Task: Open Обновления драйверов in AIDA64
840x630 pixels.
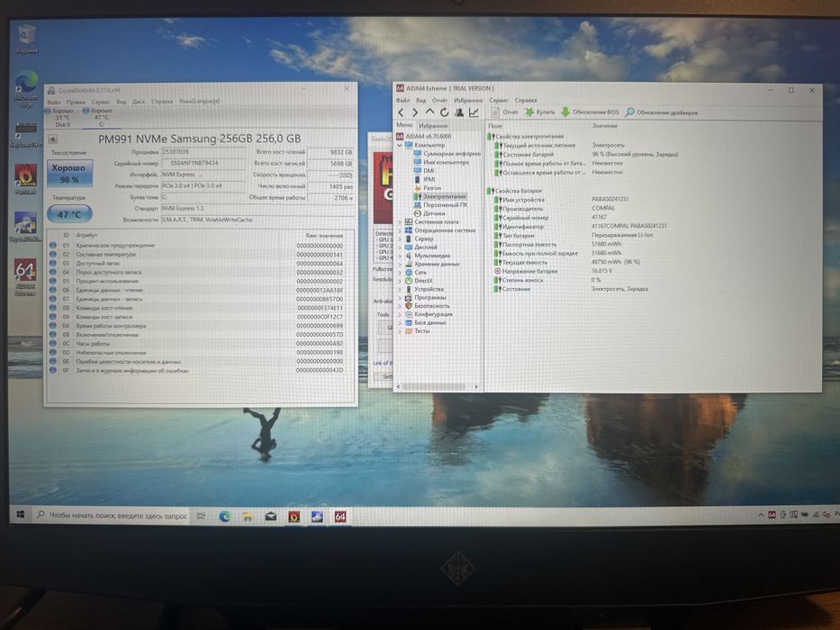Action: pyautogui.click(x=662, y=112)
